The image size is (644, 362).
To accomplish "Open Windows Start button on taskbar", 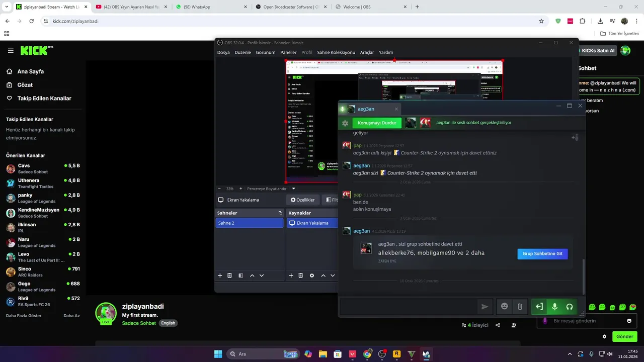I will click(218, 354).
